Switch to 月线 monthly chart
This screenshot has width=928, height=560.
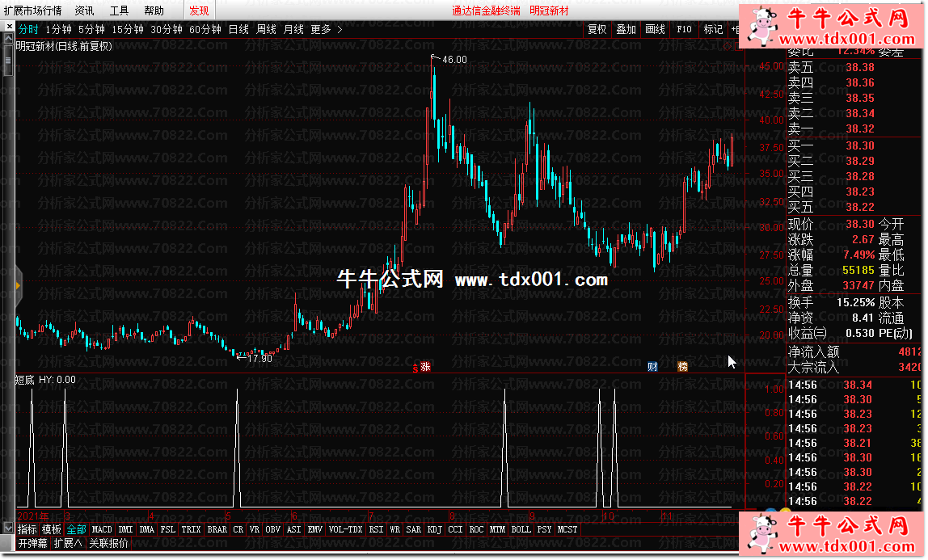293,29
